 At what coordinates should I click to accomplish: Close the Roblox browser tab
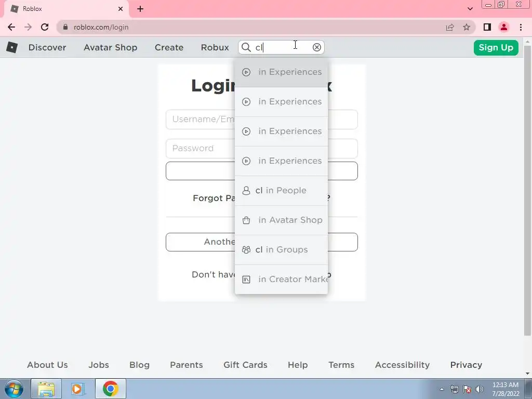pyautogui.click(x=121, y=9)
